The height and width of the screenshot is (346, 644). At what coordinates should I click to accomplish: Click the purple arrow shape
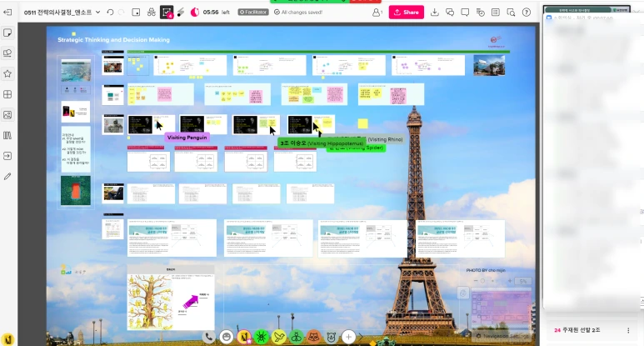190,302
